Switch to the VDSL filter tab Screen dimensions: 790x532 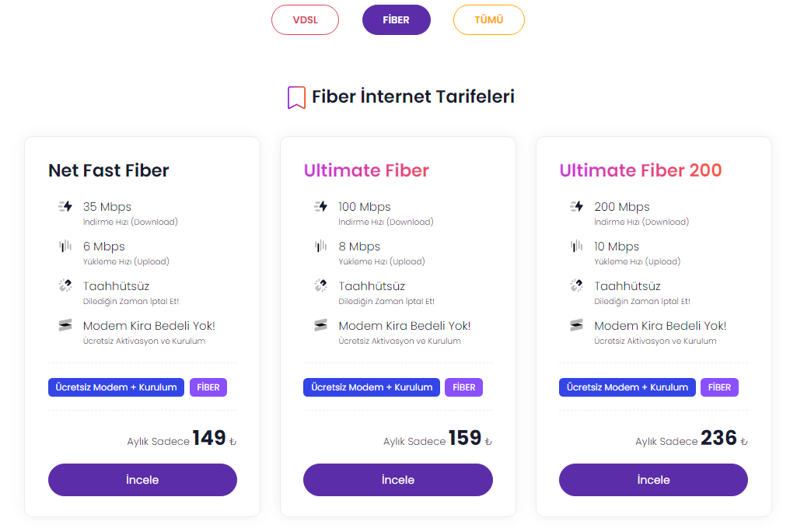pyautogui.click(x=305, y=20)
